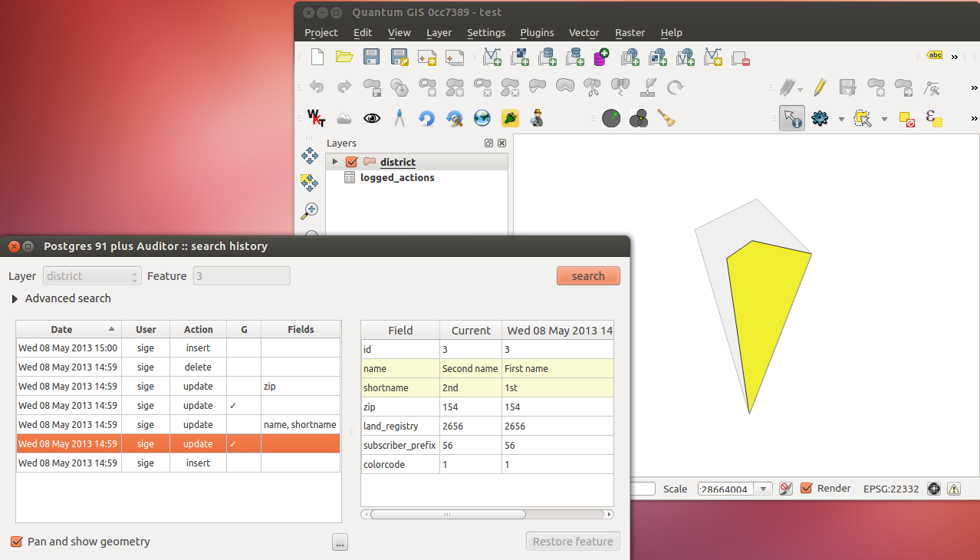
Task: Open the Vector menu
Action: [x=584, y=32]
